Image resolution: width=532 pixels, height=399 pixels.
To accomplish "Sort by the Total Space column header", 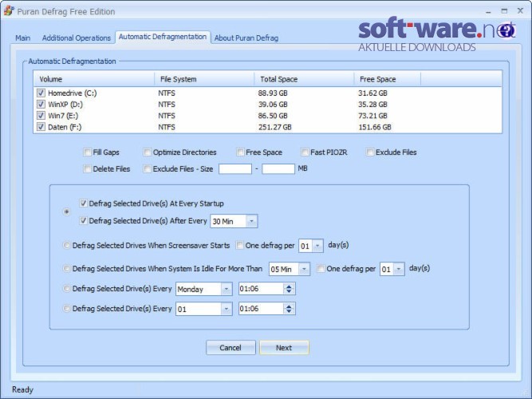I will [x=304, y=79].
